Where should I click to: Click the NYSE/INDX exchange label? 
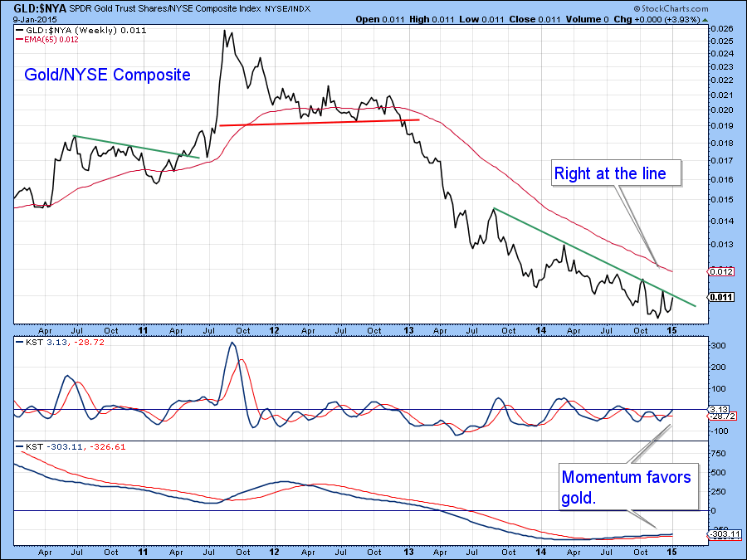pyautogui.click(x=288, y=8)
